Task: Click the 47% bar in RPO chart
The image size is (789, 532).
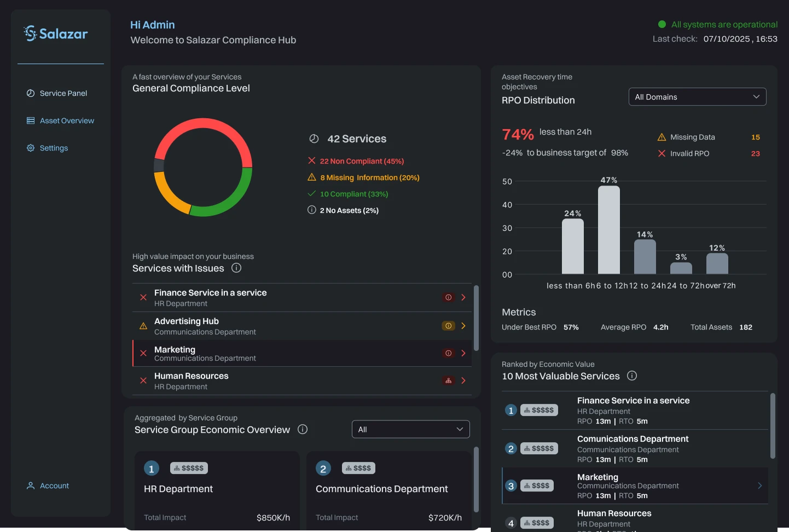Action: (x=608, y=230)
